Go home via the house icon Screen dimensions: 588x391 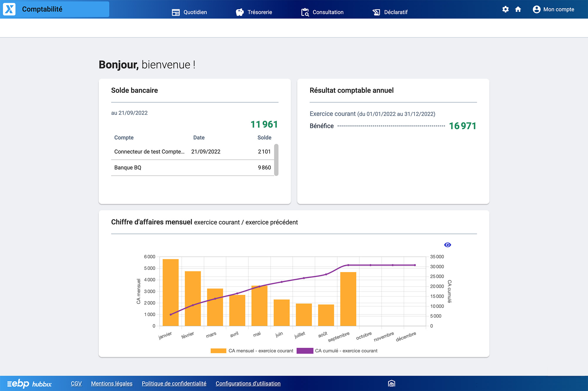518,9
